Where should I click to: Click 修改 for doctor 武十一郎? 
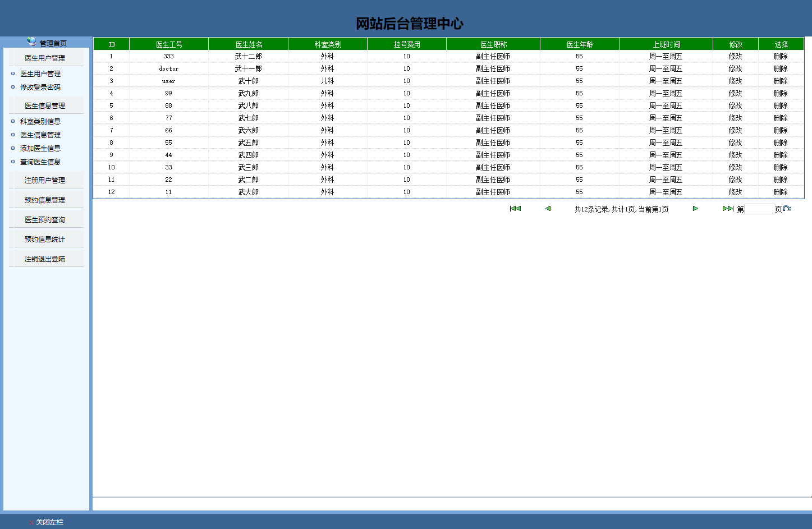pos(736,68)
